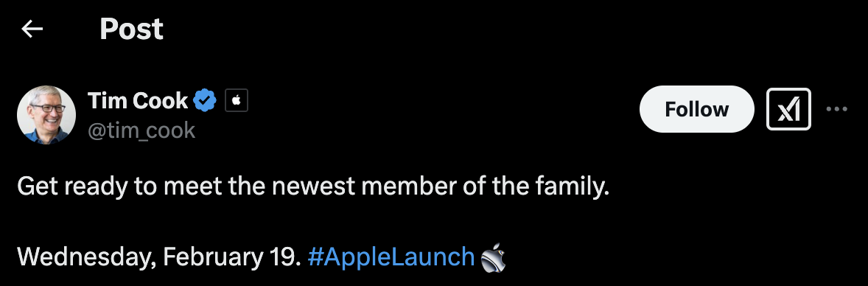Click the blue verified checkmark badge

206,100
